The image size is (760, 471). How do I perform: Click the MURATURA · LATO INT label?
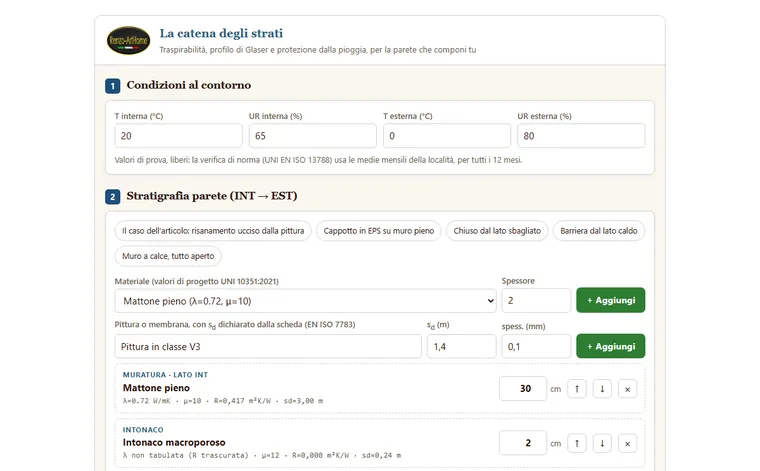(x=165, y=375)
